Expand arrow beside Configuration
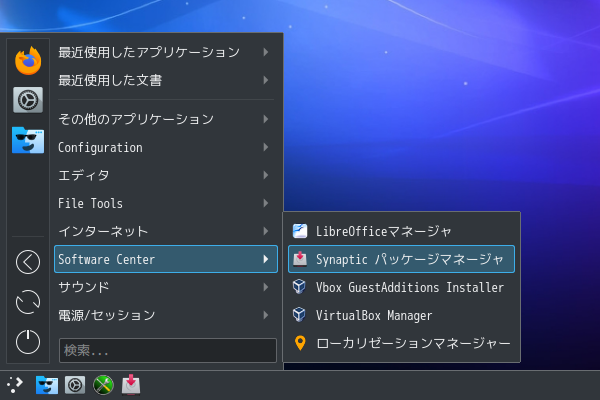600x400 pixels. pyautogui.click(x=266, y=147)
